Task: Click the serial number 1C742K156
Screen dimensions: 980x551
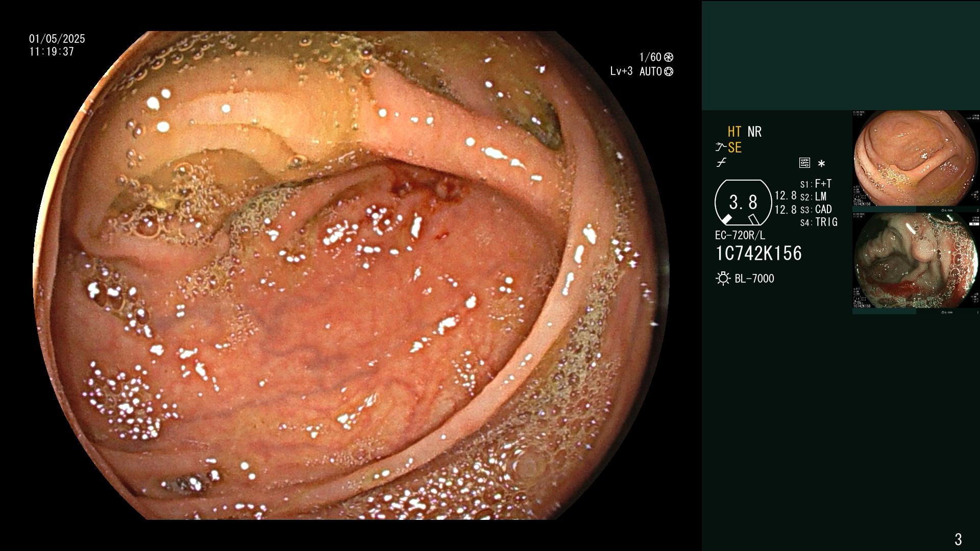Action: 758,253
